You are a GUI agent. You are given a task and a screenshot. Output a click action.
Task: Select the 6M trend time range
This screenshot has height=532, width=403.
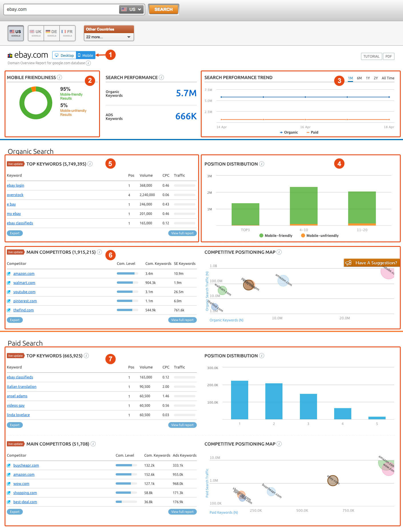359,78
